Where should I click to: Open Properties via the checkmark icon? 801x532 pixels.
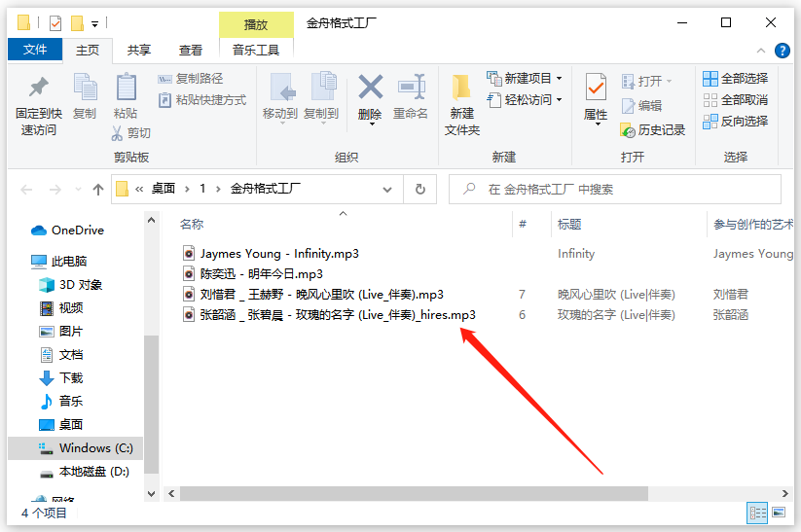(x=596, y=89)
